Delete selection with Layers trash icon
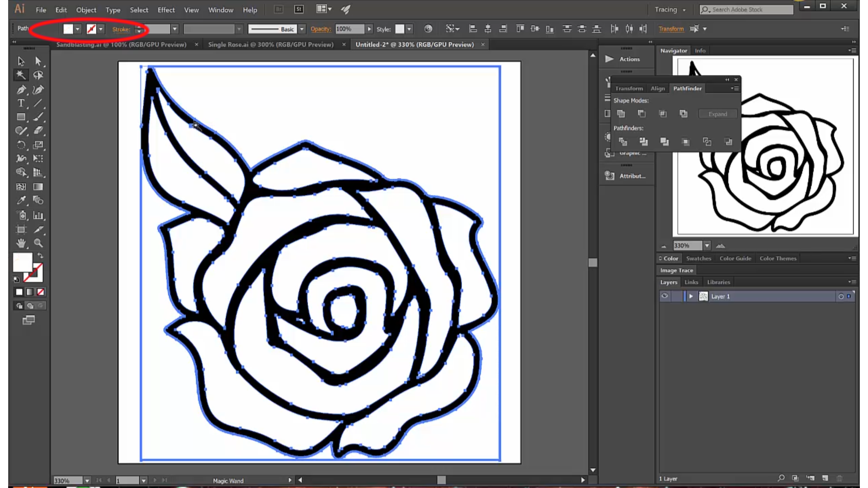868x488 pixels. point(840,478)
